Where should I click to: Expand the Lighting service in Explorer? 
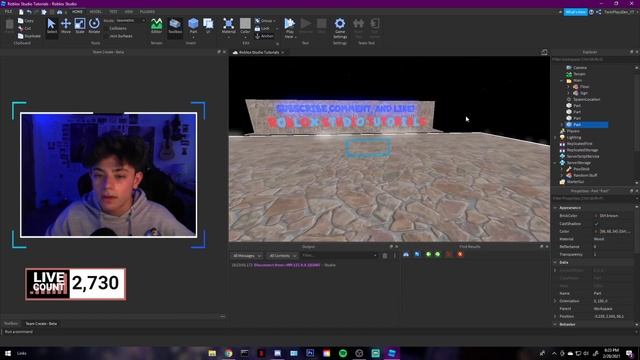point(555,138)
